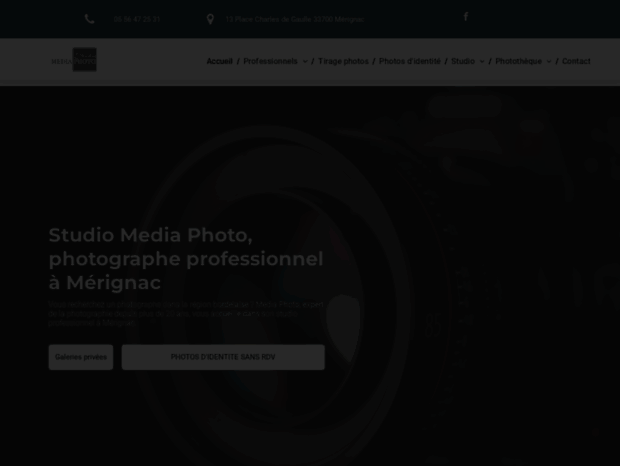Click the intro paragraph under the heading
The image size is (620, 466).
186,314
